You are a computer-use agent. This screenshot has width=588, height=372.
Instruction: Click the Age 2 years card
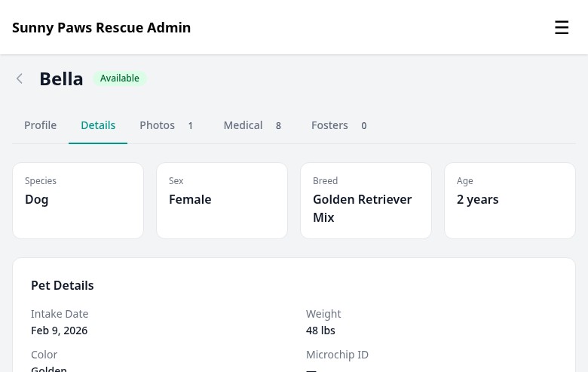click(510, 201)
